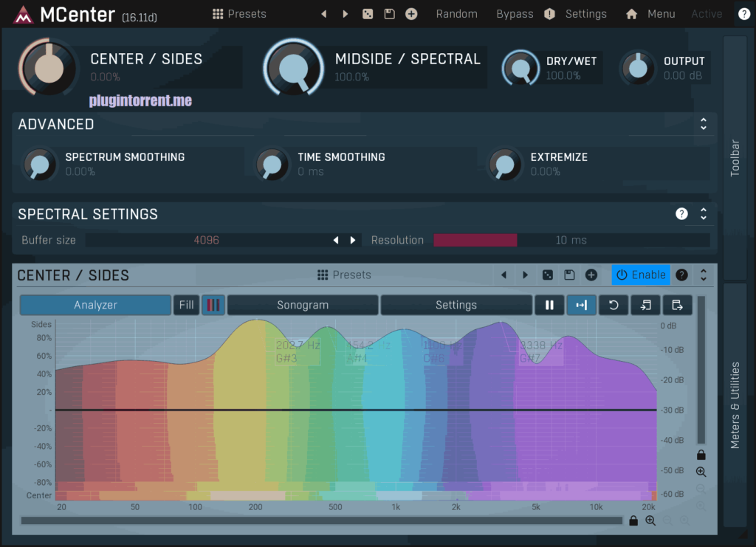Screen dimensions: 756x547
Task: Open the main Presets grid at top
Action: click(x=239, y=14)
